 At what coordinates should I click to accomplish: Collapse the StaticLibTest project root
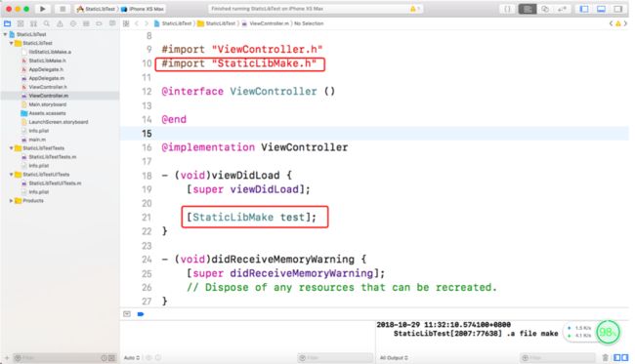(x=5, y=34)
